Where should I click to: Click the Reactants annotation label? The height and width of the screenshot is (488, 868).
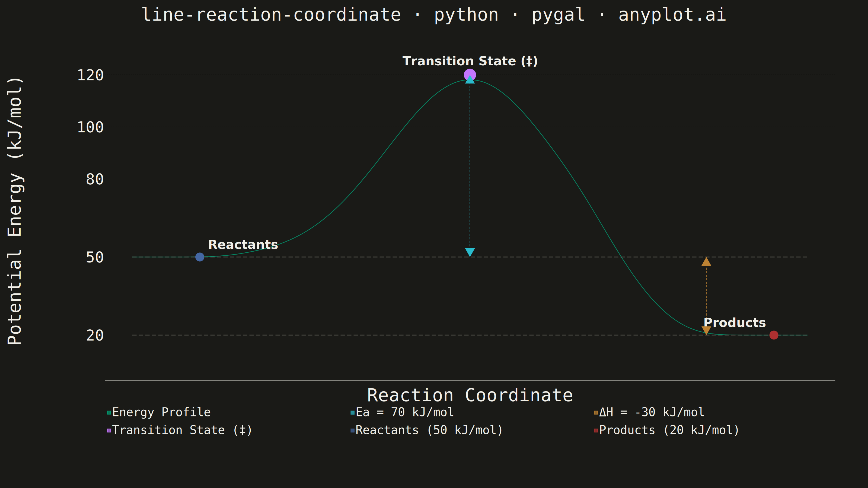click(243, 245)
